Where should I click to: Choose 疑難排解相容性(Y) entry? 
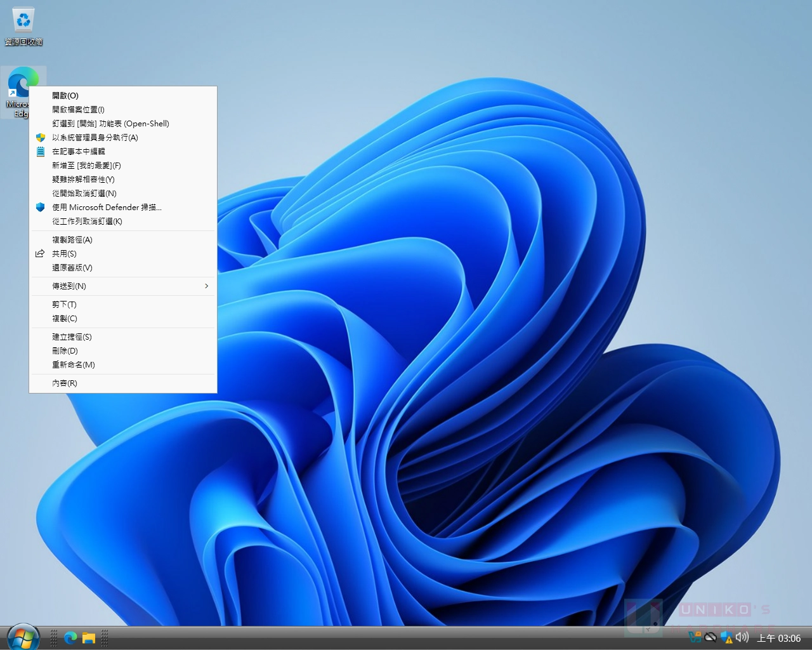(123, 179)
